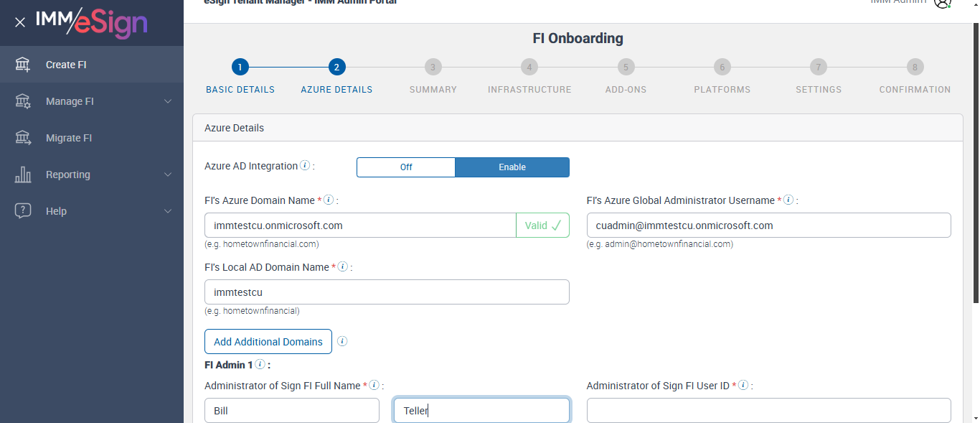Click info icon beside FI Admin 1
Image resolution: width=980 pixels, height=423 pixels.
260,365
